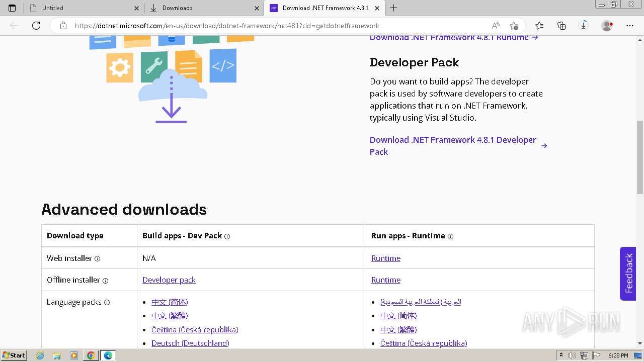Show hidden system tray icons
This screenshot has height=362, width=644.
click(x=561, y=355)
